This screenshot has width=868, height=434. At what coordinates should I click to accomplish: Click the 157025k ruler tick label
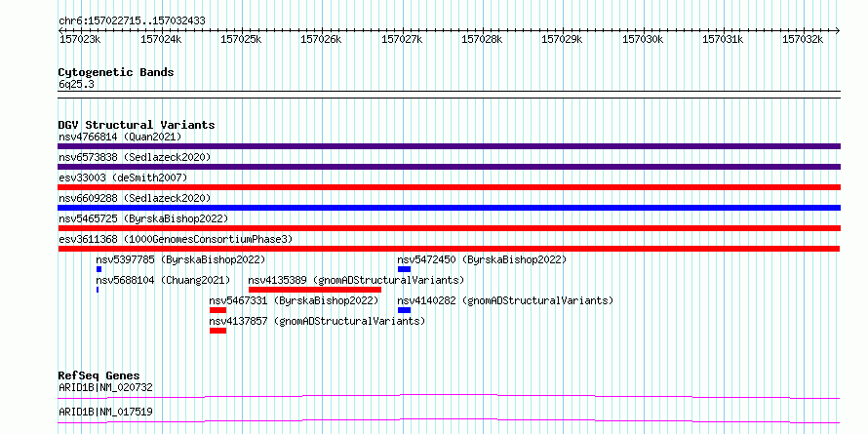pos(241,40)
